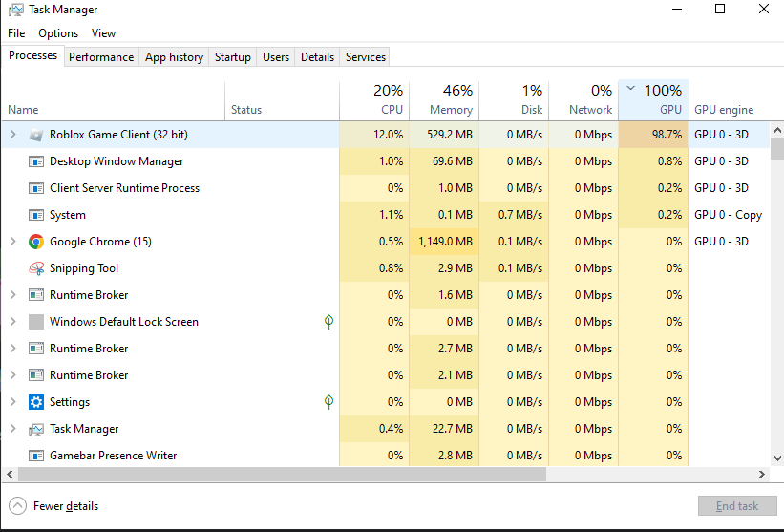Viewport: 784px width, 532px height.
Task: Switch to the Performance tab
Action: [x=101, y=57]
